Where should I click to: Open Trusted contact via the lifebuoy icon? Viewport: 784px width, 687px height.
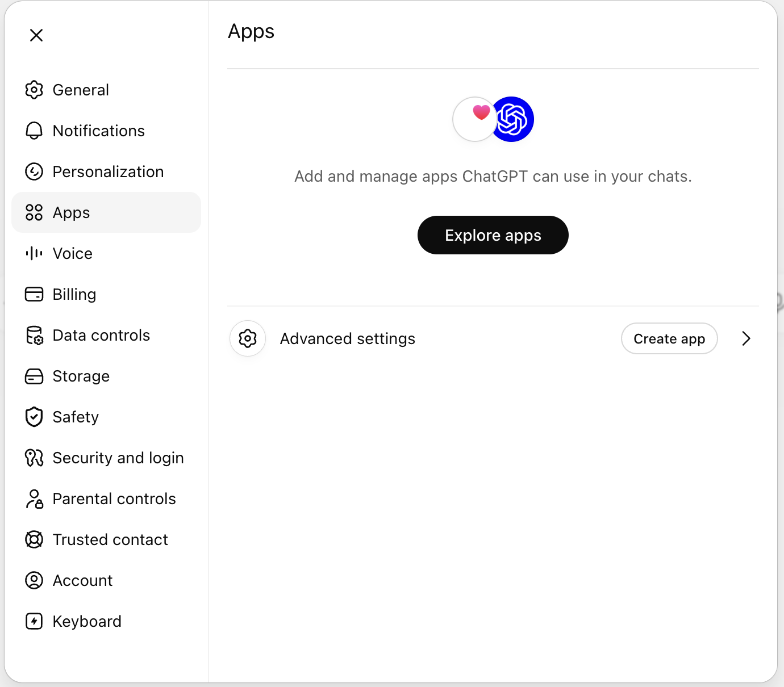34,539
